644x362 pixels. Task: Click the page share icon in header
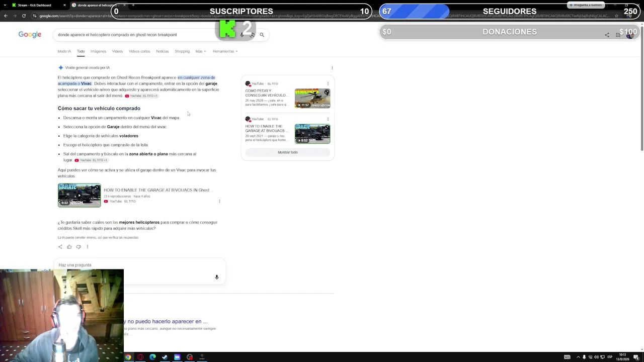(607, 35)
